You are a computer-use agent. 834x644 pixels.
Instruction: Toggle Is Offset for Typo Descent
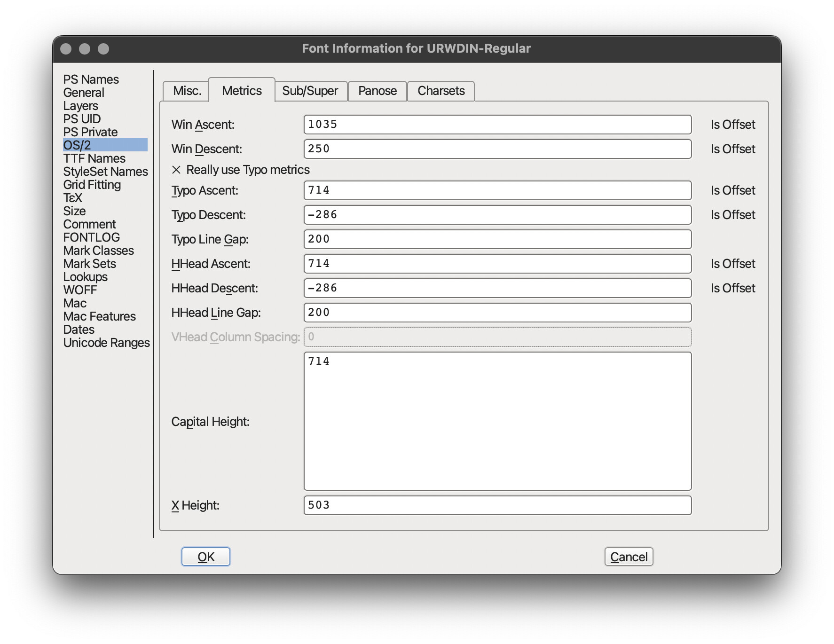point(732,215)
